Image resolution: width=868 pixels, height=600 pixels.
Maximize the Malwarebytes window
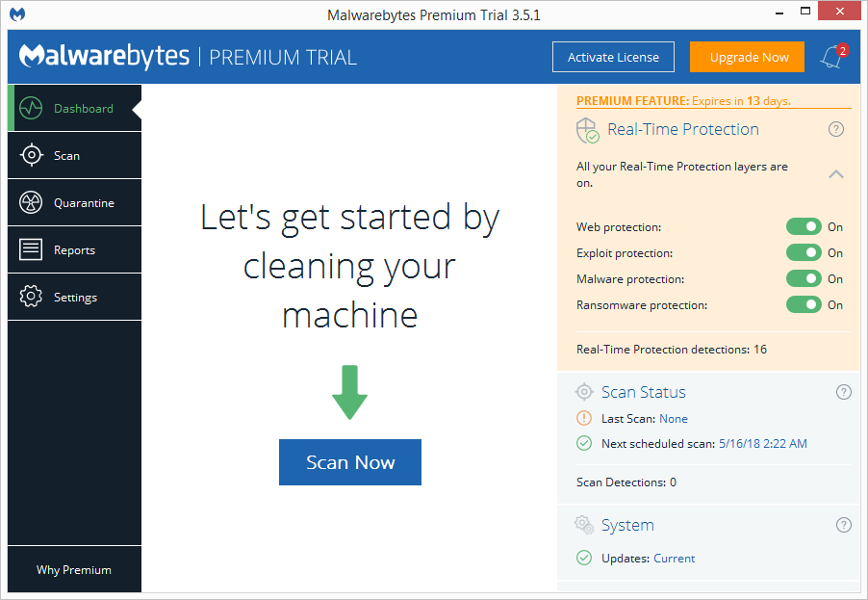[x=805, y=12]
